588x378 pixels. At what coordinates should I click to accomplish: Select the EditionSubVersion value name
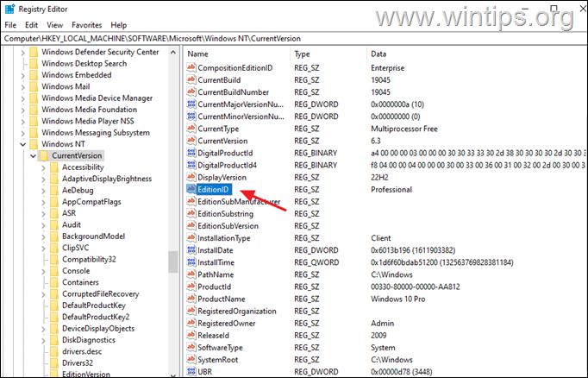[x=228, y=225]
